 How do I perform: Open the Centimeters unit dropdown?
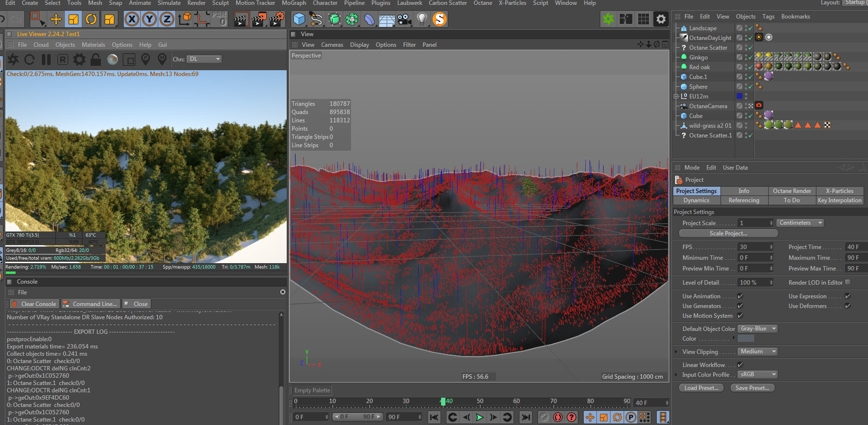(x=800, y=223)
